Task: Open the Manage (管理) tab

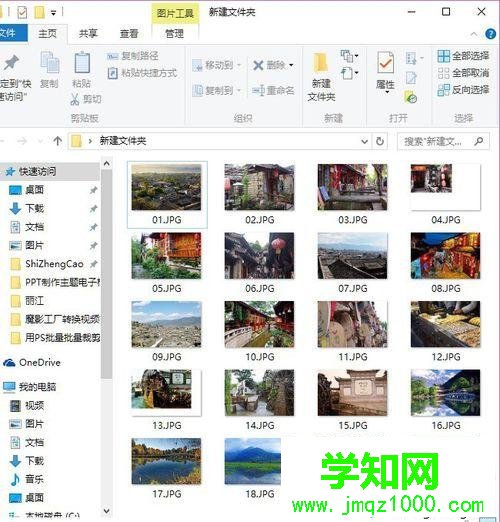Action: pos(175,33)
